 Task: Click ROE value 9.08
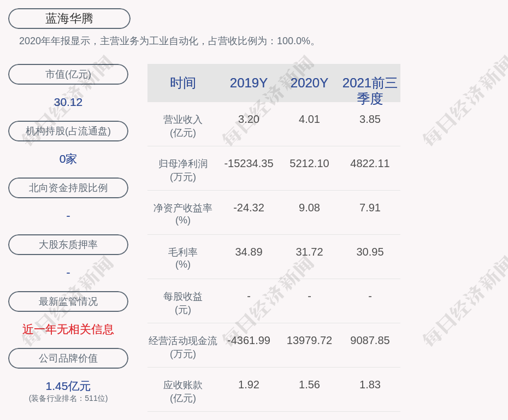tap(309, 208)
